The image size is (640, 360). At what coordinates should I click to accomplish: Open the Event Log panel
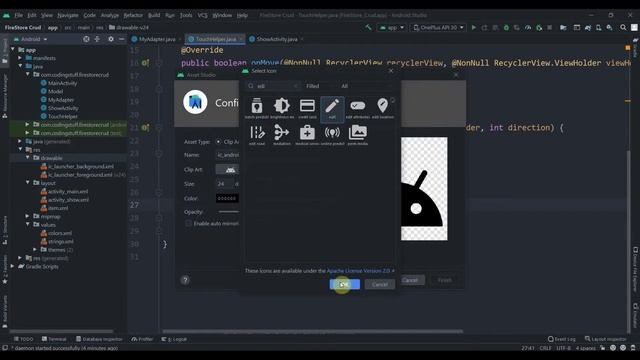(x=562, y=339)
